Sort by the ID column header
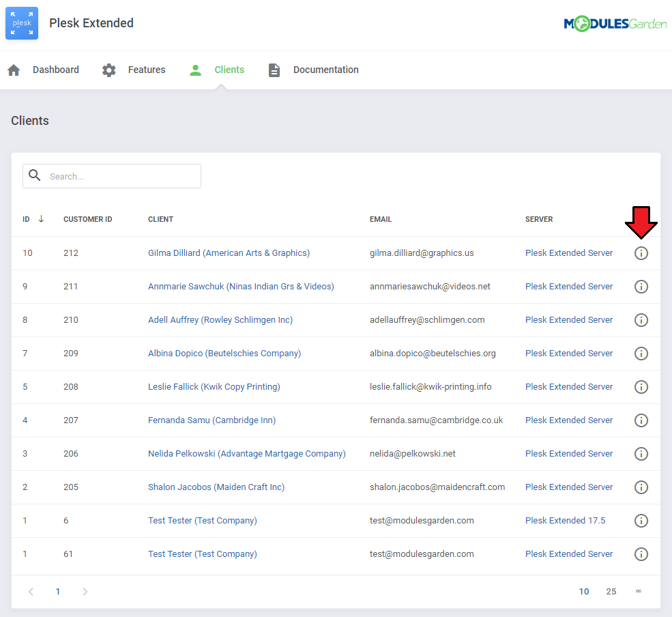The image size is (672, 617). 26,219
